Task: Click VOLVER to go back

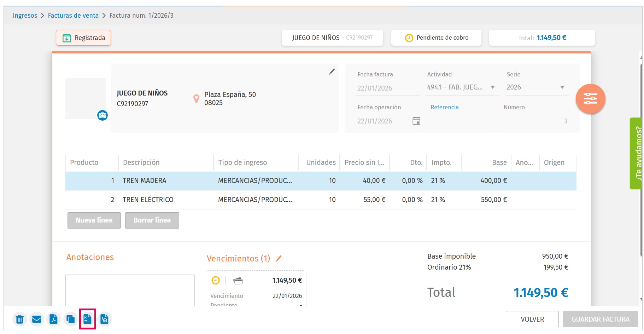Action: pyautogui.click(x=532, y=319)
